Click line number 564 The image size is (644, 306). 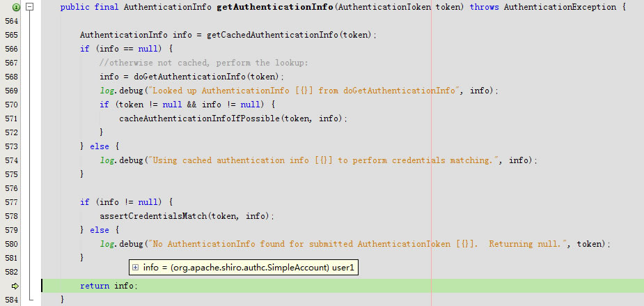pyautogui.click(x=12, y=21)
